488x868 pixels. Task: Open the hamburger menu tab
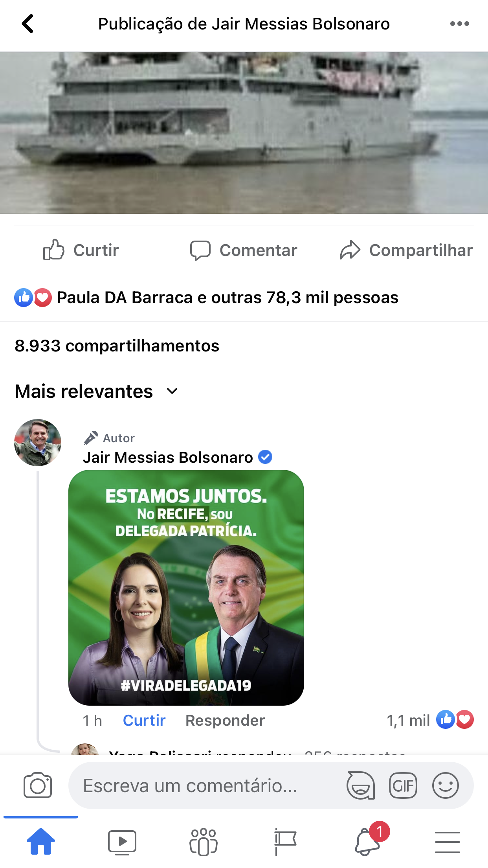tap(447, 842)
